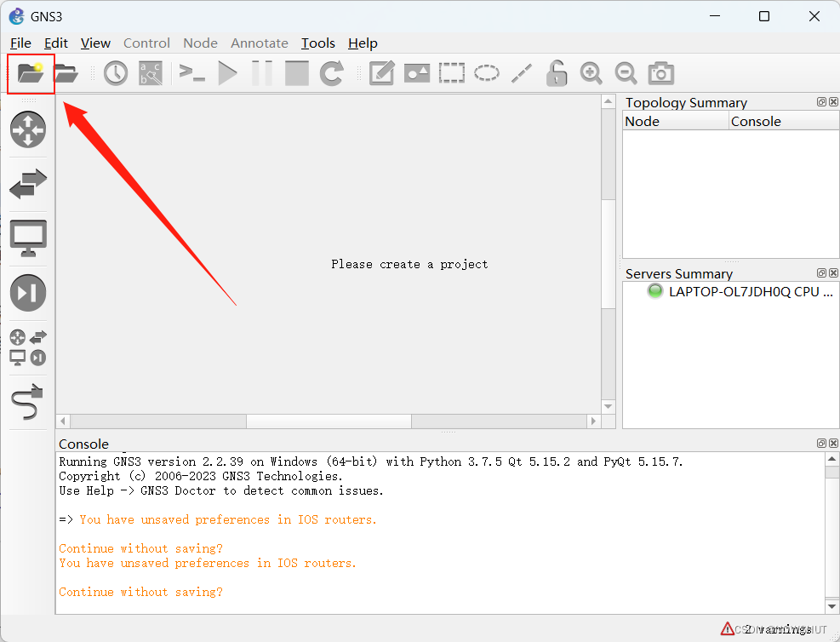
Task: Start all nodes with play icon
Action: pos(228,73)
